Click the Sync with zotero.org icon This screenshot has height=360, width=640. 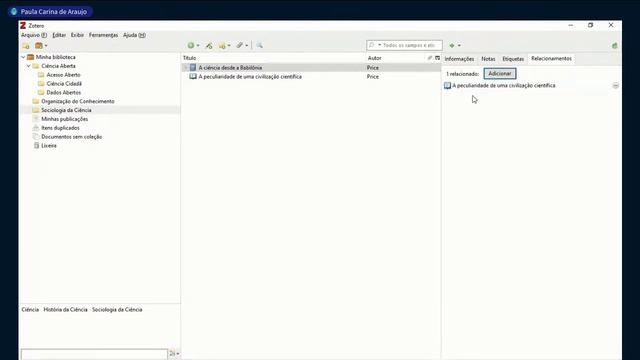coord(614,46)
